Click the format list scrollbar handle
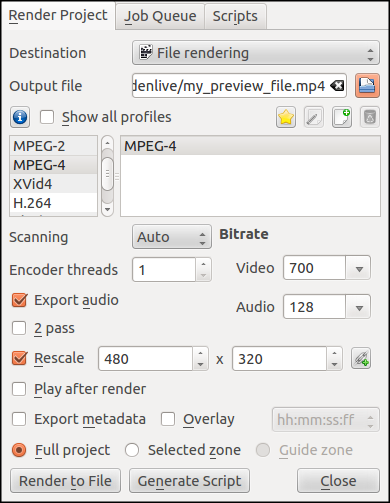390x503 pixels. tap(107, 174)
